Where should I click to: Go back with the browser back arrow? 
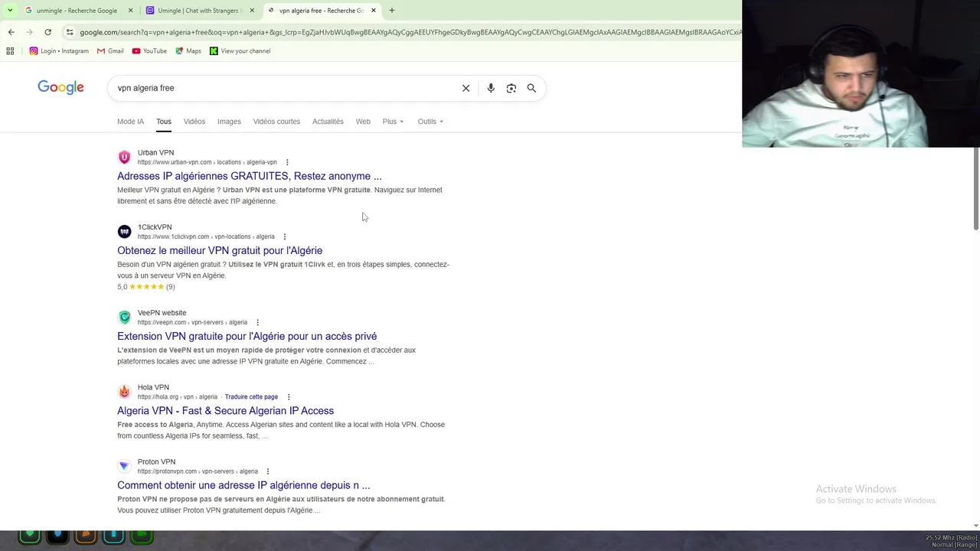(x=11, y=32)
